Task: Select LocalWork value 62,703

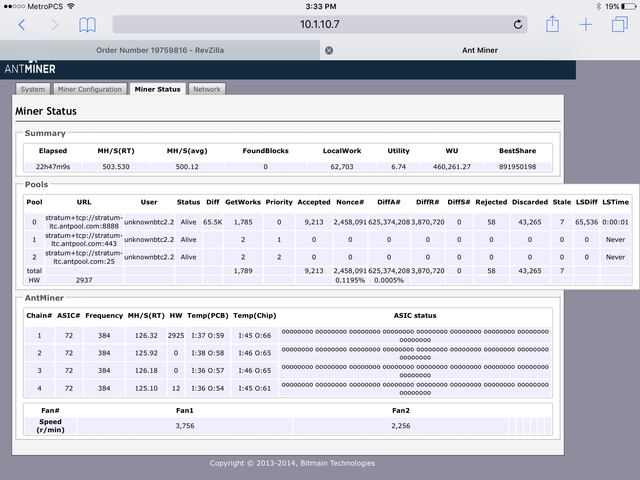Action: [342, 167]
